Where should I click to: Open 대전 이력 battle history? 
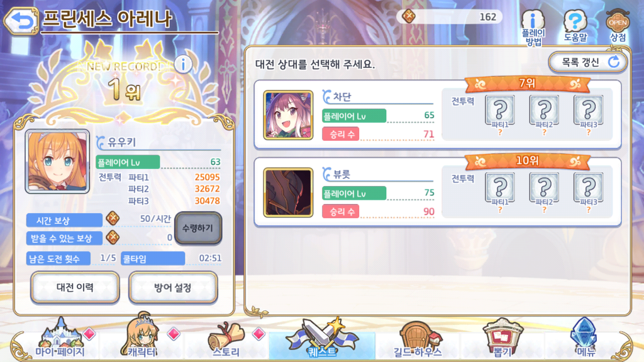pos(75,287)
